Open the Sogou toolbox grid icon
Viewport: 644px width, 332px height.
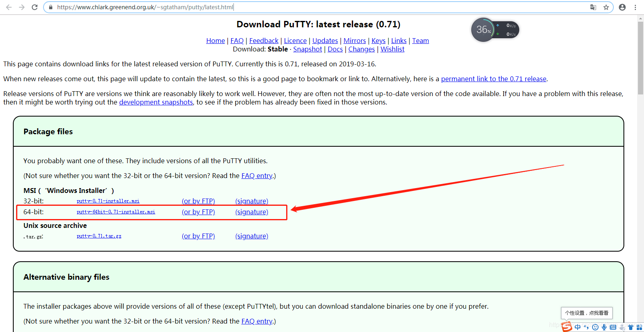[639, 327]
